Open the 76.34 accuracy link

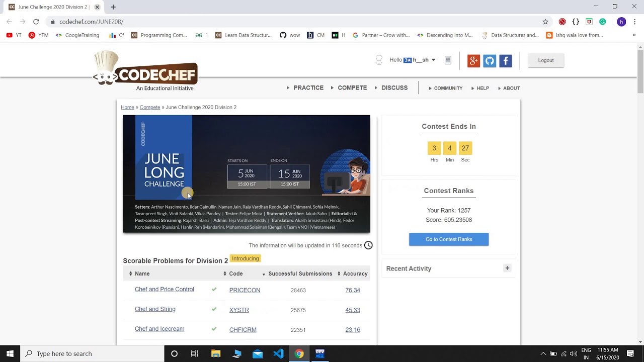(353, 290)
